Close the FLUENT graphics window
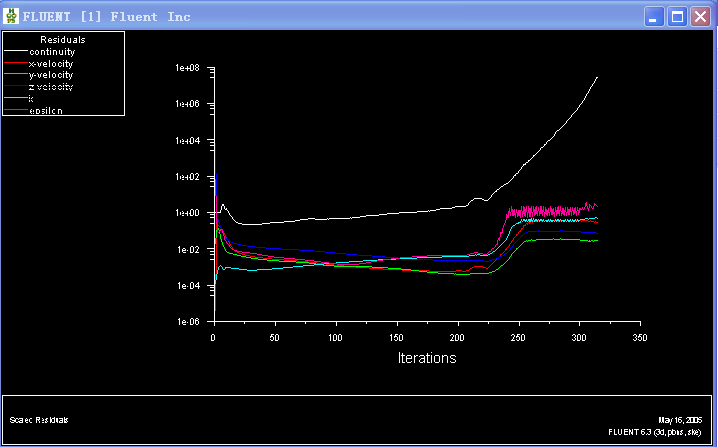 point(699,17)
